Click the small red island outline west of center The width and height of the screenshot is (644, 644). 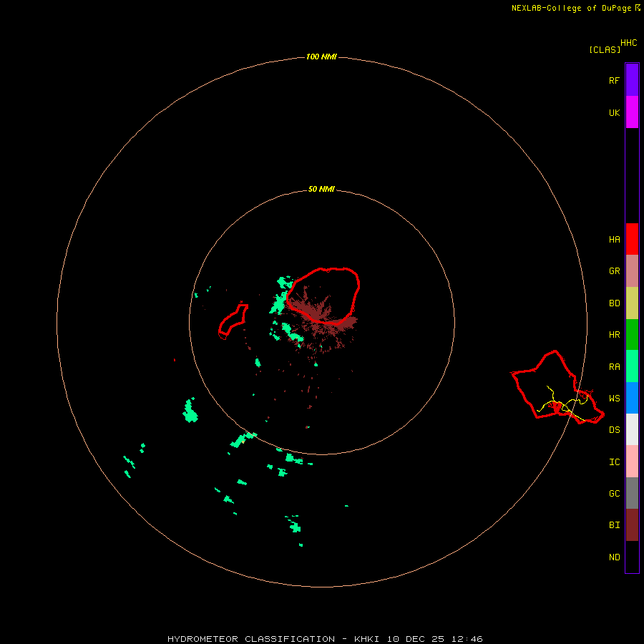[x=233, y=321]
